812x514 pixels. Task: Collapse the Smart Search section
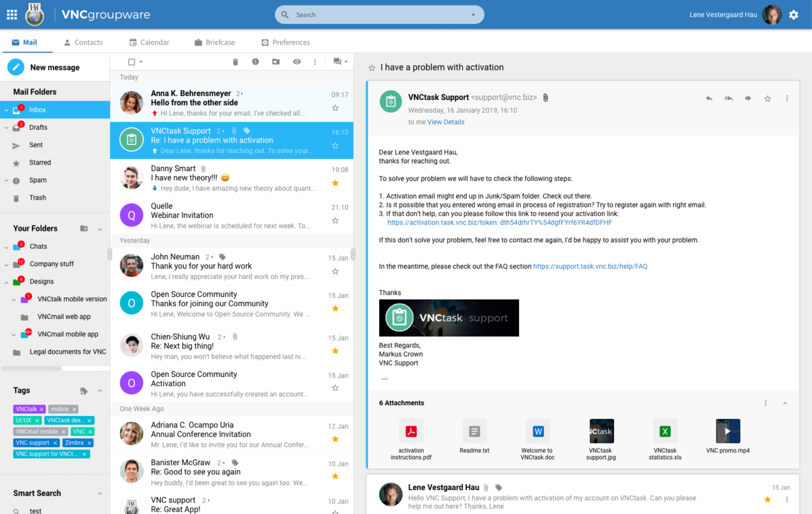[100, 493]
